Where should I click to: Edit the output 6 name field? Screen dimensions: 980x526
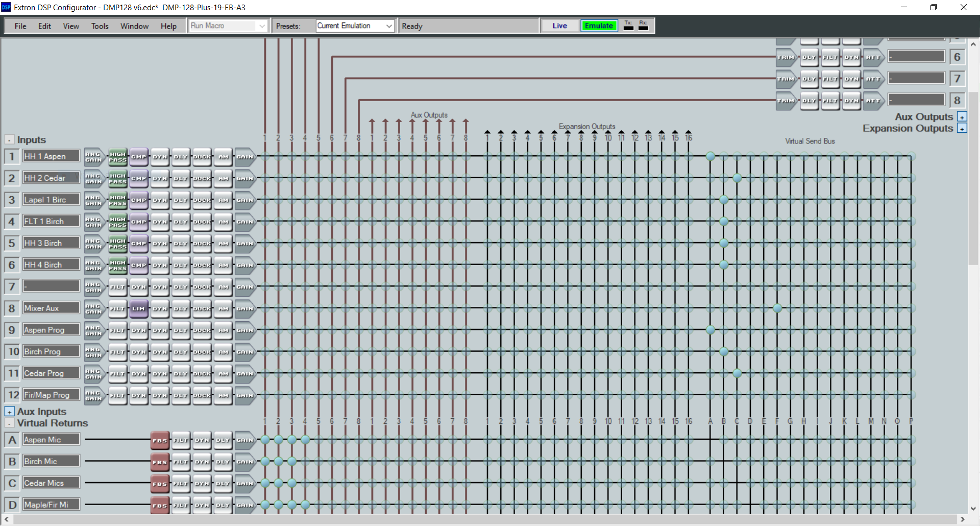tap(916, 57)
